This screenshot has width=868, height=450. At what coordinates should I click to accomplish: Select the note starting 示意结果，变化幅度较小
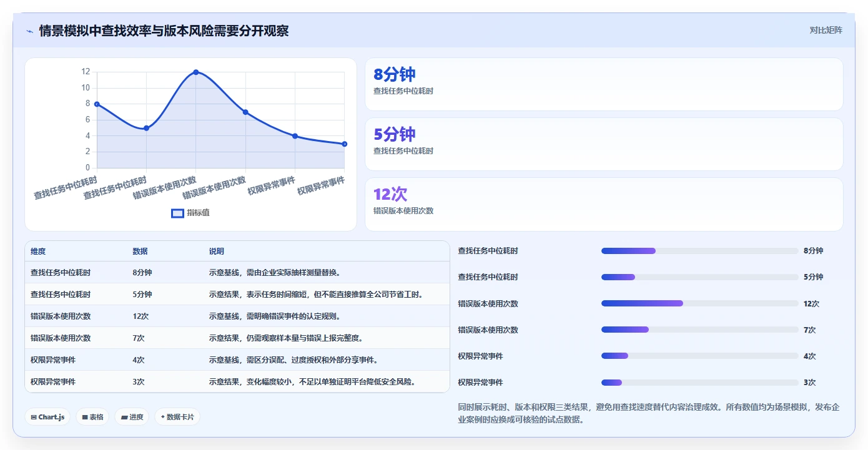coord(312,382)
